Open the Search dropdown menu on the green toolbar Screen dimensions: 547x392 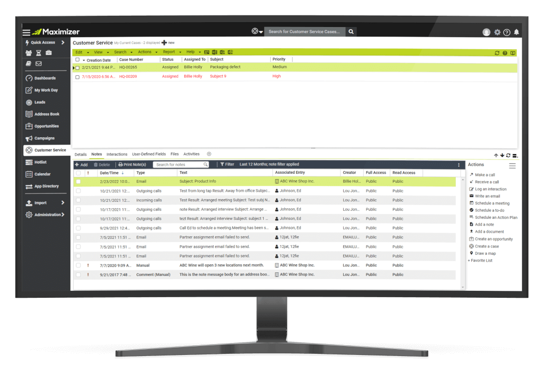[x=123, y=52]
